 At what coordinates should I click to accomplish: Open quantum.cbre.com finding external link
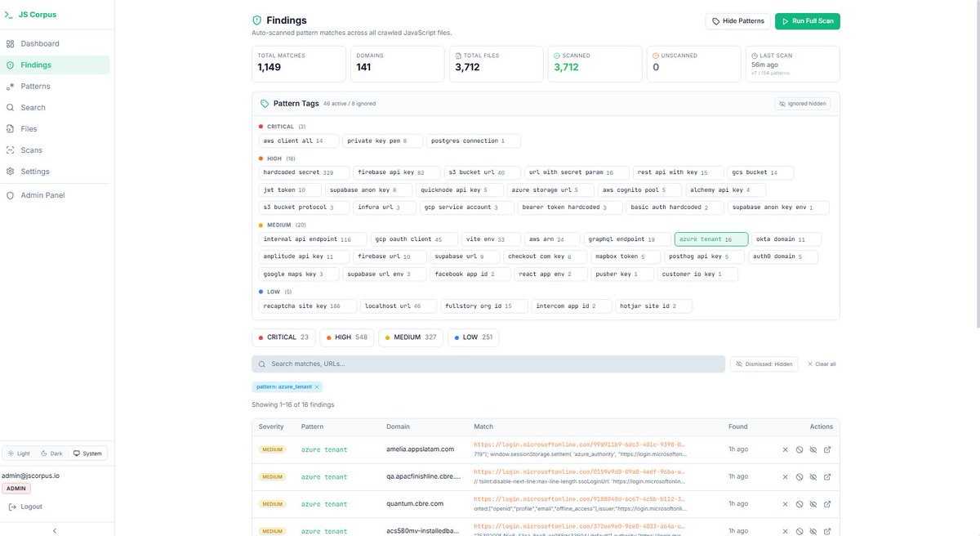point(827,503)
